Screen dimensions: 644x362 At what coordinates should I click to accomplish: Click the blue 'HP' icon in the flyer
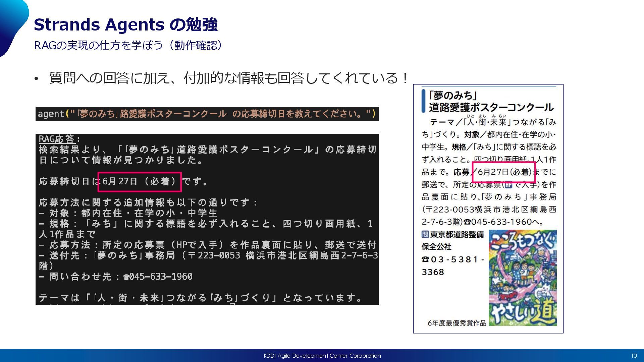pos(508,185)
